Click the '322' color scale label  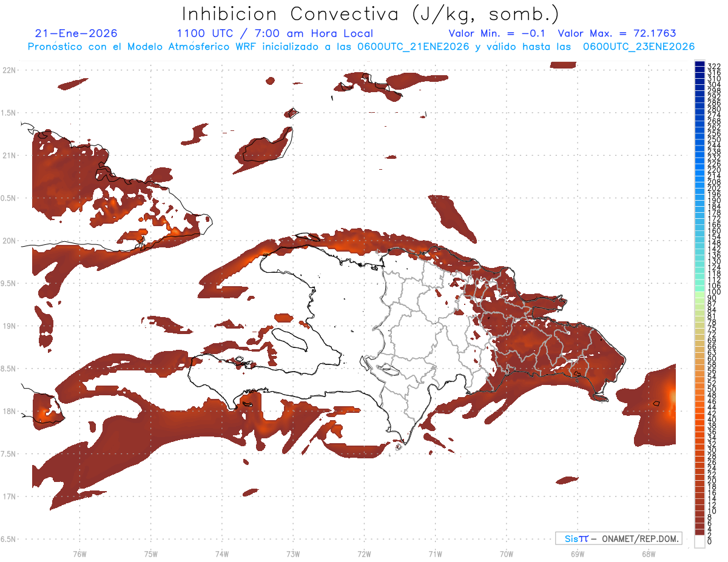point(713,65)
